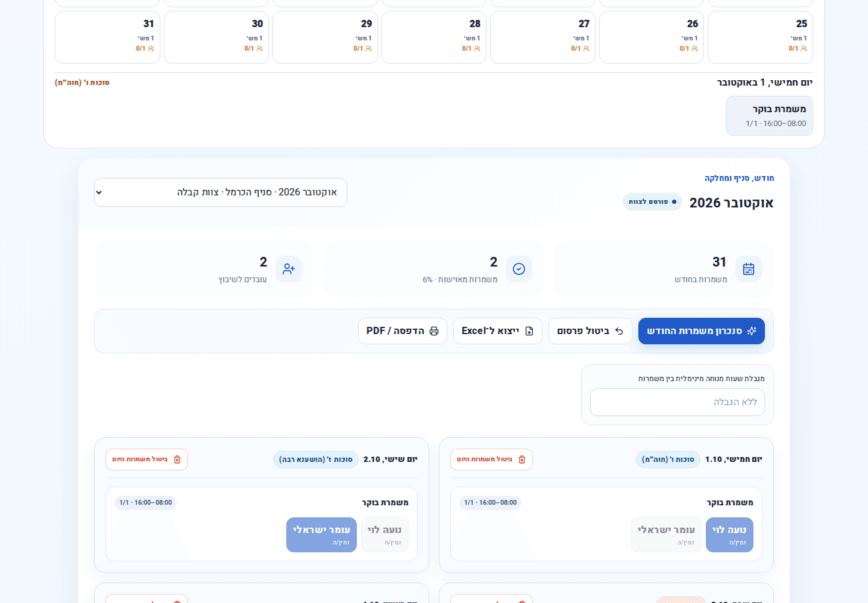The height and width of the screenshot is (603, 868).
Task: Click the staffing person icon on day 31
Action: (151, 48)
